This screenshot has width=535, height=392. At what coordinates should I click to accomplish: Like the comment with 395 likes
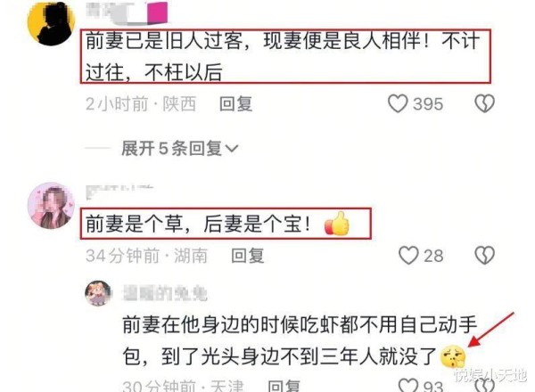click(x=398, y=103)
